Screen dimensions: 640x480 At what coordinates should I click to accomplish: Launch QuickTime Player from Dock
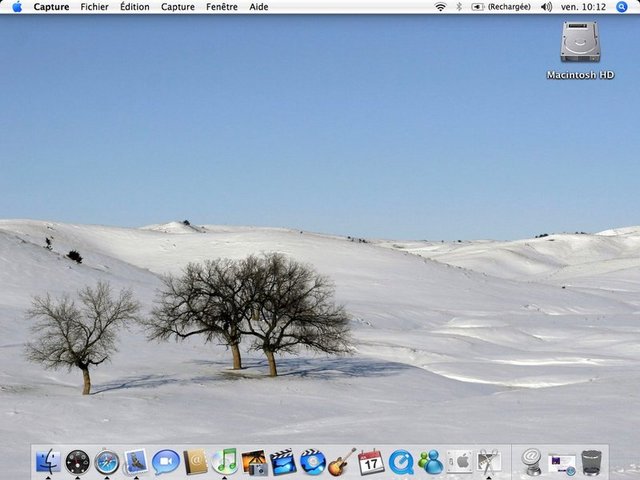401,462
